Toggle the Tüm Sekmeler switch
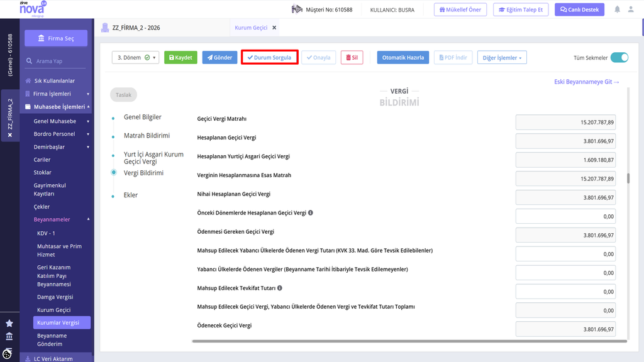644x362 pixels. (619, 57)
